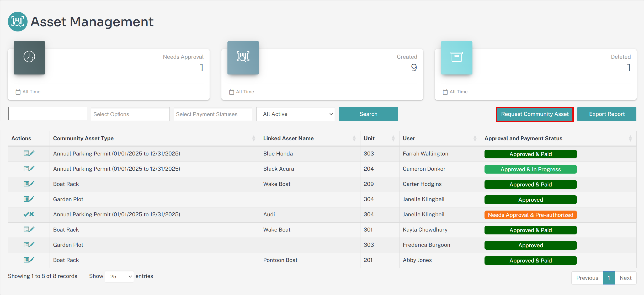The height and width of the screenshot is (295, 644).
Task: Change the Show 25 entries dropdown
Action: [x=119, y=276]
